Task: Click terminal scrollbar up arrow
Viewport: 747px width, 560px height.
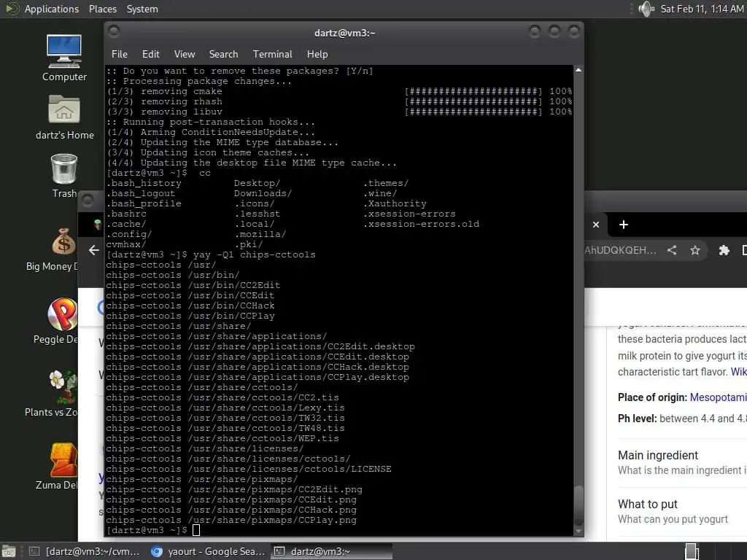Action: click(x=578, y=70)
